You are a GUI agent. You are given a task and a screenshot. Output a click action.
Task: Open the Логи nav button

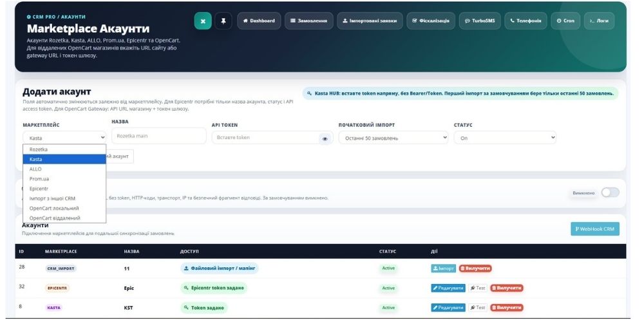599,21
